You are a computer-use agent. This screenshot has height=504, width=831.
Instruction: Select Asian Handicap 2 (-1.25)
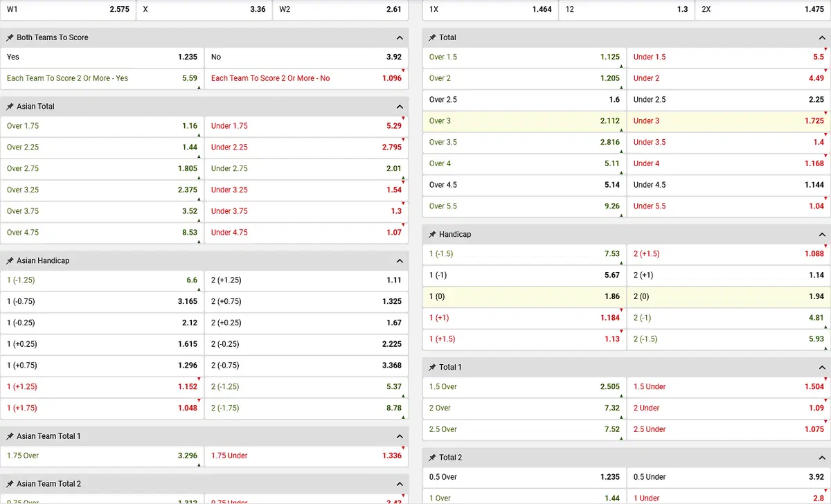tap(307, 387)
